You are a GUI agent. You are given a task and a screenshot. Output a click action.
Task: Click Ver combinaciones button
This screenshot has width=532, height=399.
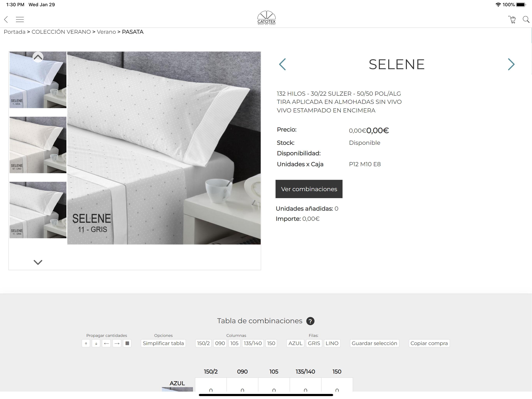pos(309,189)
